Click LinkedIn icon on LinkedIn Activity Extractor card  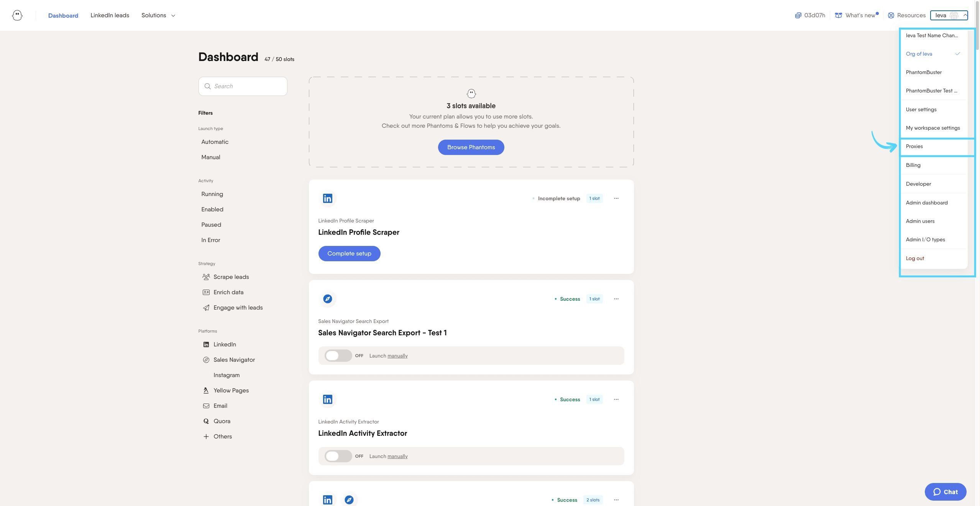click(327, 399)
